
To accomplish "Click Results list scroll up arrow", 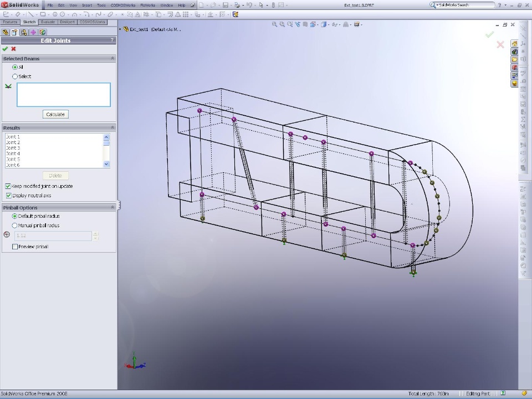I will [x=106, y=137].
